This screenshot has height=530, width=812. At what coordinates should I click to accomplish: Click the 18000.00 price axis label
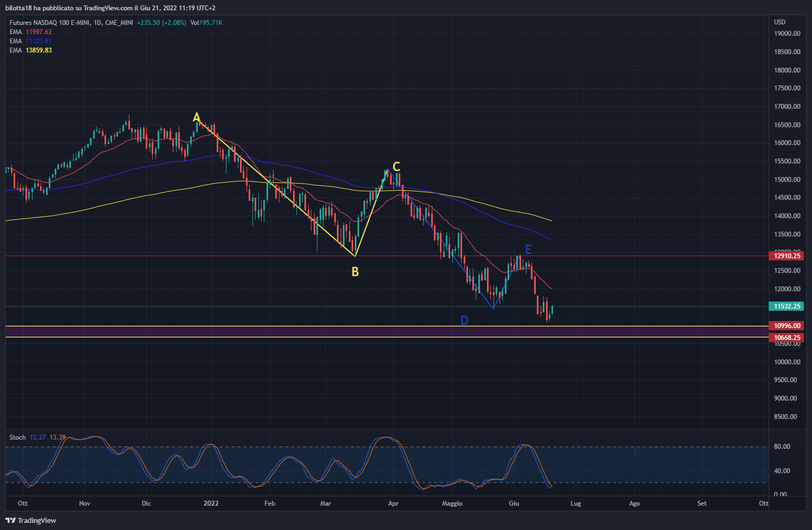[787, 70]
